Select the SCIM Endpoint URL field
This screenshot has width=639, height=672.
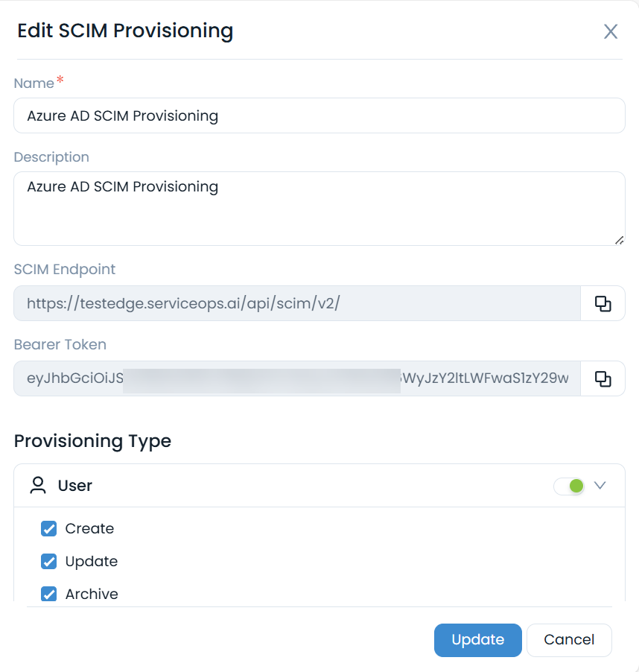click(296, 303)
